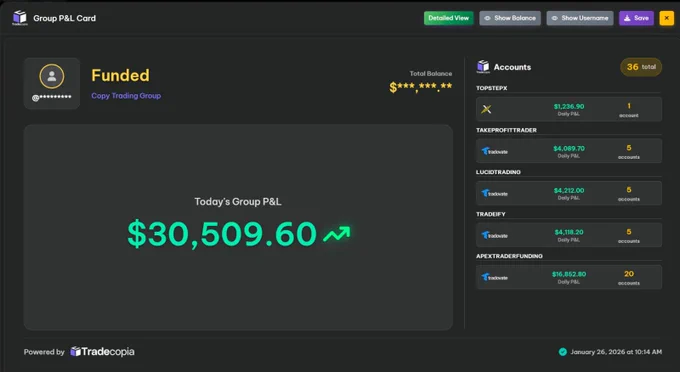
Task: Click the 1 account count in TOPSTEPX
Action: [629, 106]
